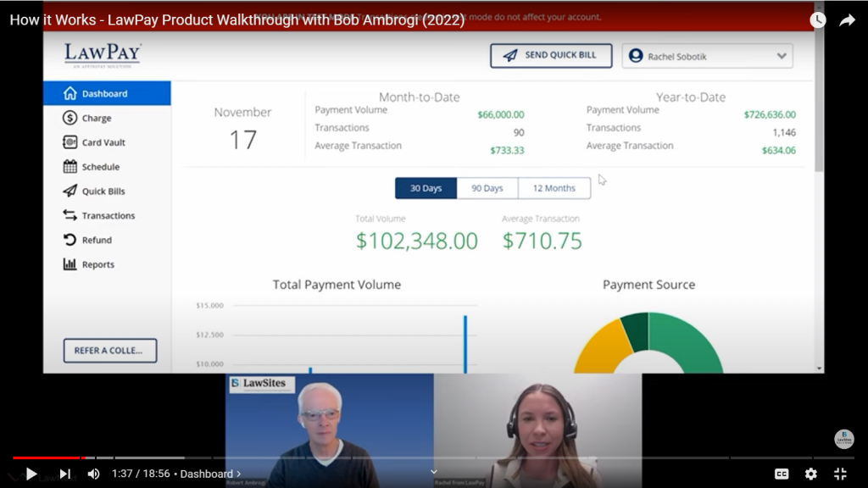Toggle closed captions CC button
Viewport: 868px width, 488px height.
(x=782, y=474)
